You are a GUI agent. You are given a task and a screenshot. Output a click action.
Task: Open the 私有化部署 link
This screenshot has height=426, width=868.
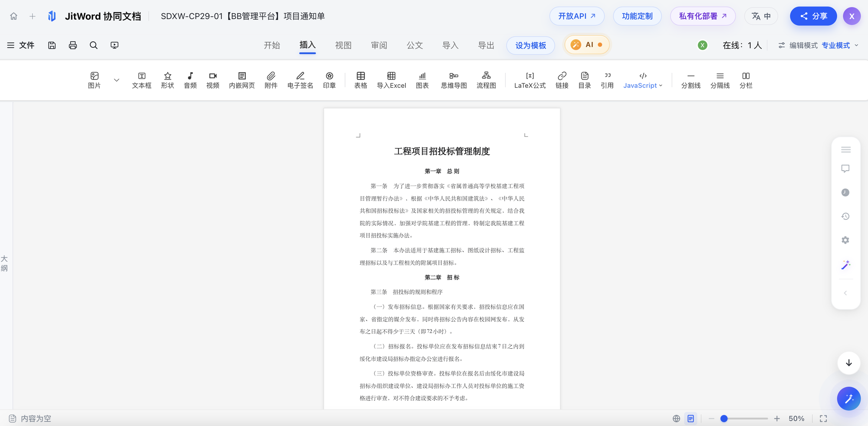(x=703, y=16)
